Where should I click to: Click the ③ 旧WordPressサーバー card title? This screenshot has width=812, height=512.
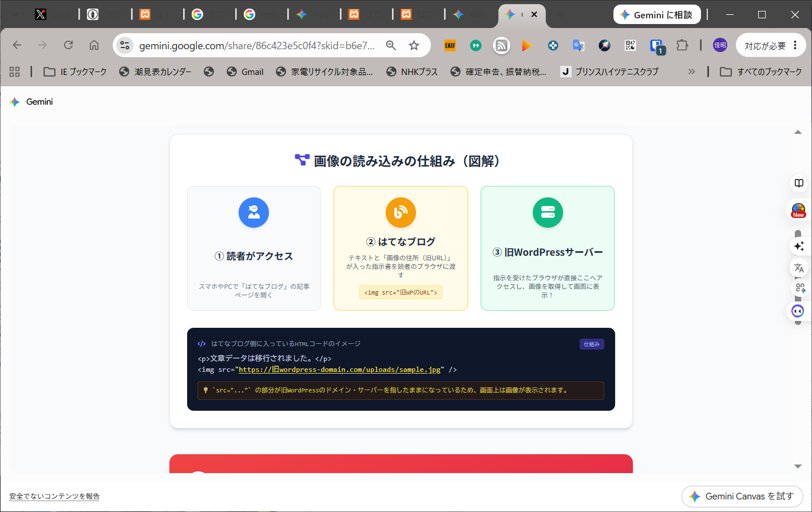click(x=548, y=252)
